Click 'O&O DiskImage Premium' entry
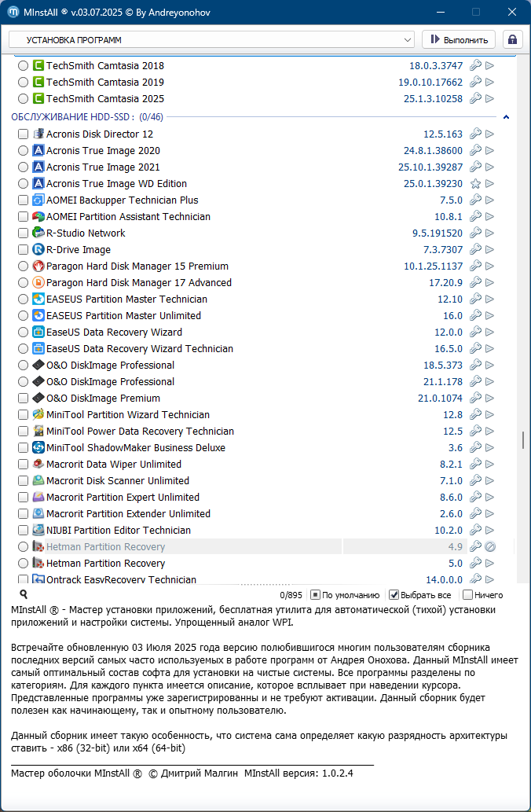Screen dimensions: 531x812 (x=103, y=399)
